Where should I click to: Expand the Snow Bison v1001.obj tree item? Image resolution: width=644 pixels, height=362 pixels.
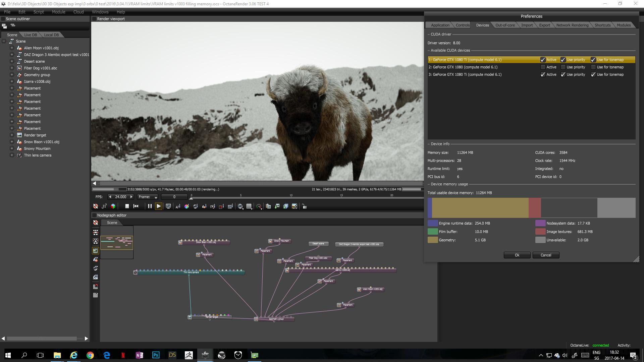(12, 142)
